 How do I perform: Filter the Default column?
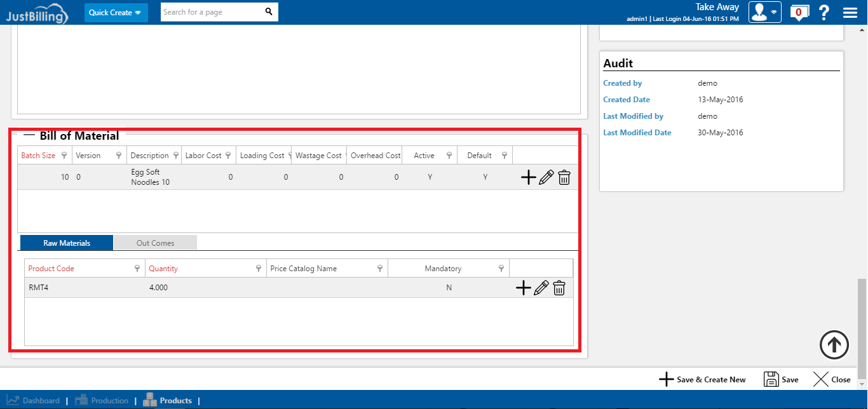tap(504, 156)
